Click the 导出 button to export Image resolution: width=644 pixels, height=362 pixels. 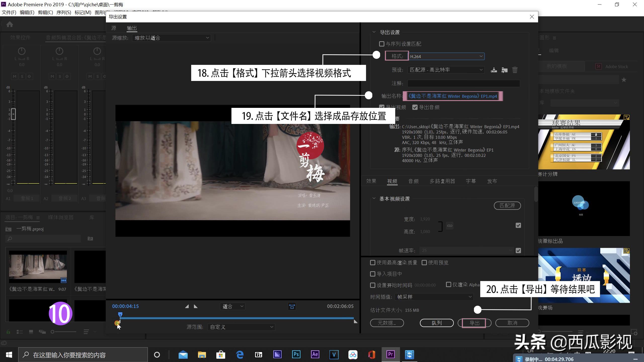click(474, 323)
